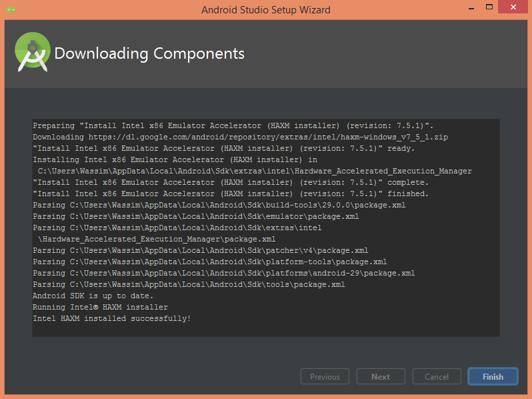This screenshot has width=532, height=399.
Task: Click the '\Hardware_Accelerated_Execution_Manager\package.xml' line
Action: [x=157, y=239]
